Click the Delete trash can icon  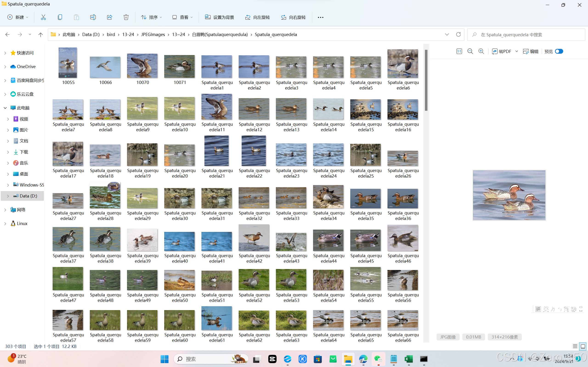[126, 17]
